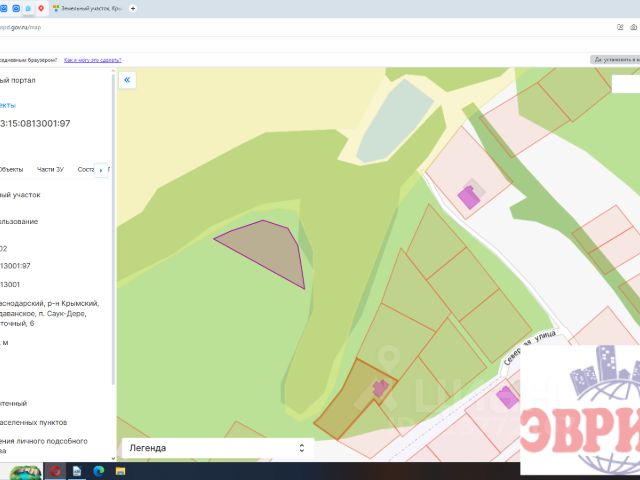This screenshot has width=640, height=480.
Task: Open the document file icon in taskbar
Action: coord(77,471)
